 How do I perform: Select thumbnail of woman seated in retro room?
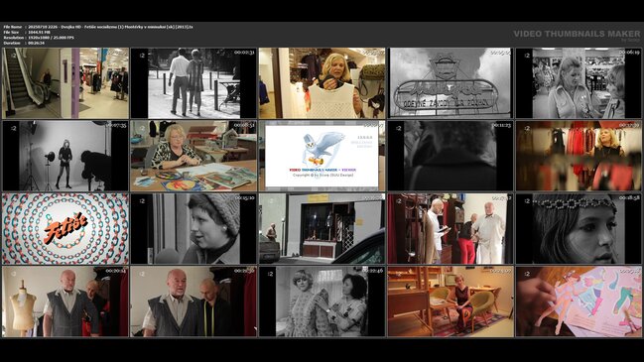click(451, 302)
